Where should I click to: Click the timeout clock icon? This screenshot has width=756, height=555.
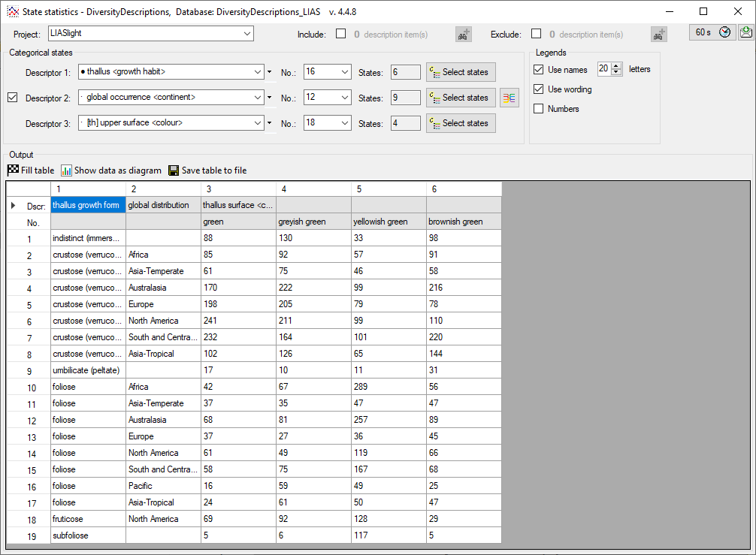coord(724,32)
